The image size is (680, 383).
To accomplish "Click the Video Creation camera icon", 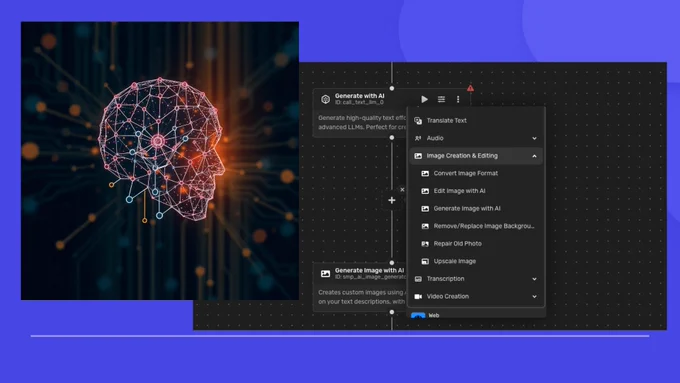I will 418,296.
